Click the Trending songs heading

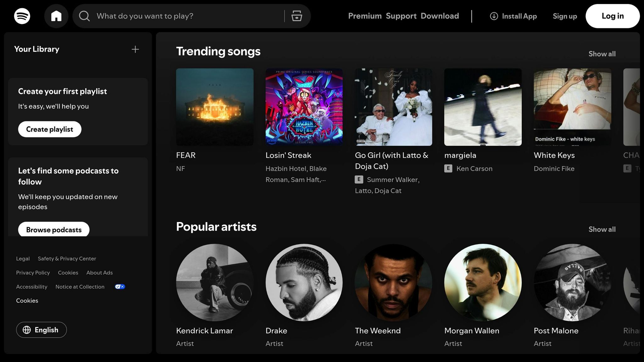218,52
